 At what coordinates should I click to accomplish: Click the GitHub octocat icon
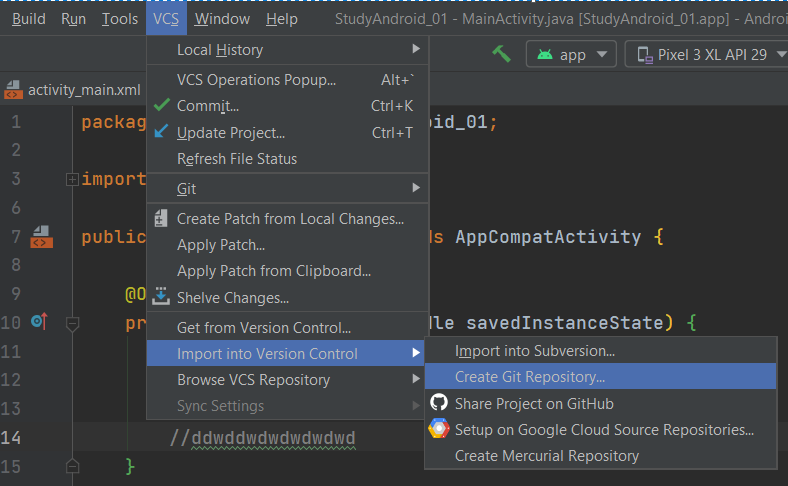coord(439,403)
